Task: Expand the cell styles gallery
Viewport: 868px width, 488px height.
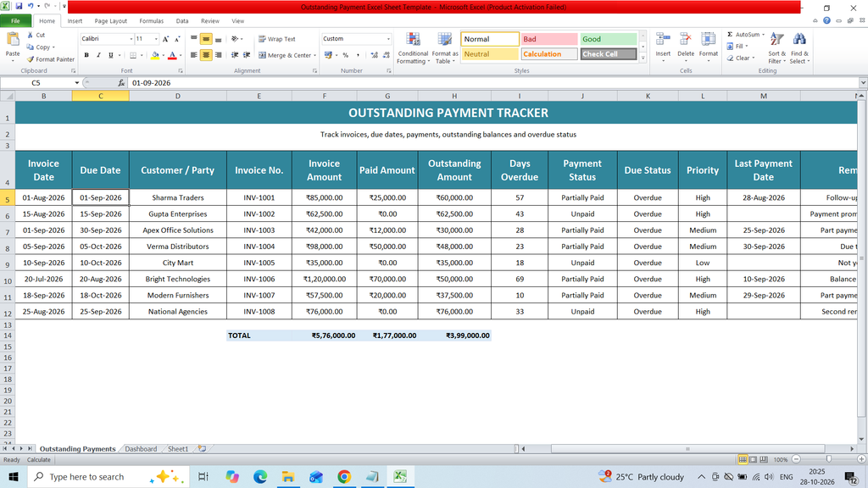Action: (643, 58)
